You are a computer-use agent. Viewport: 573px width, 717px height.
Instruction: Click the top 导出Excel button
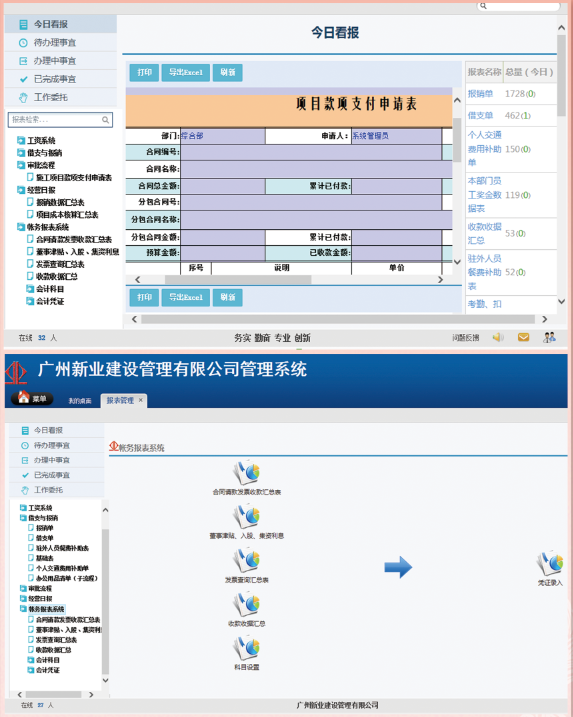(186, 72)
